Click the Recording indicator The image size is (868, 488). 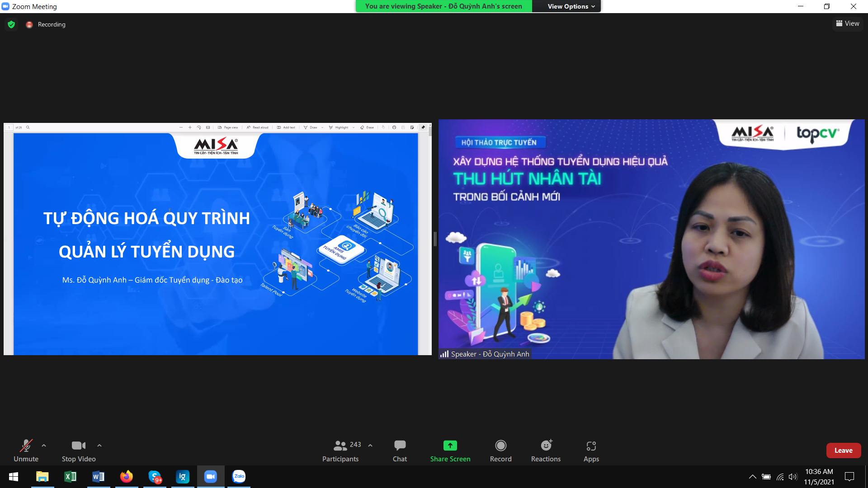(46, 24)
